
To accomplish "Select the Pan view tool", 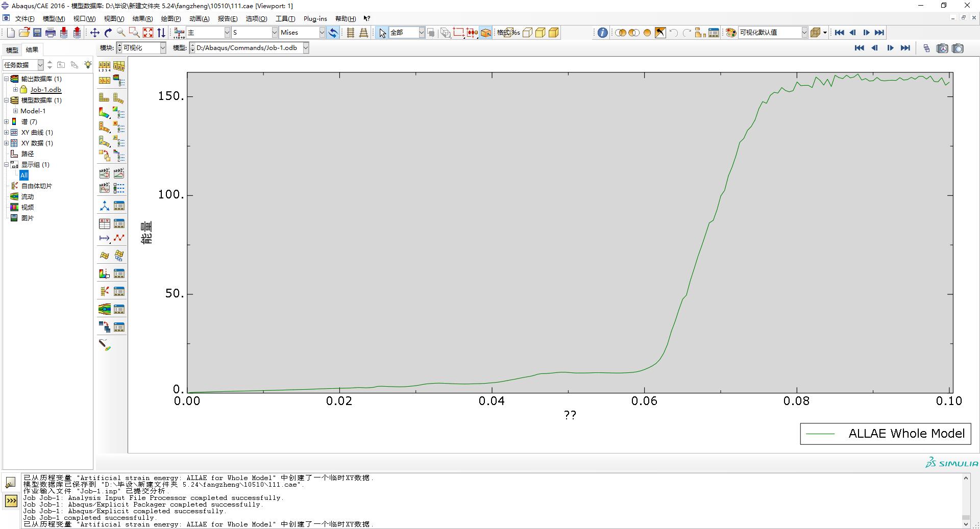I will point(95,33).
